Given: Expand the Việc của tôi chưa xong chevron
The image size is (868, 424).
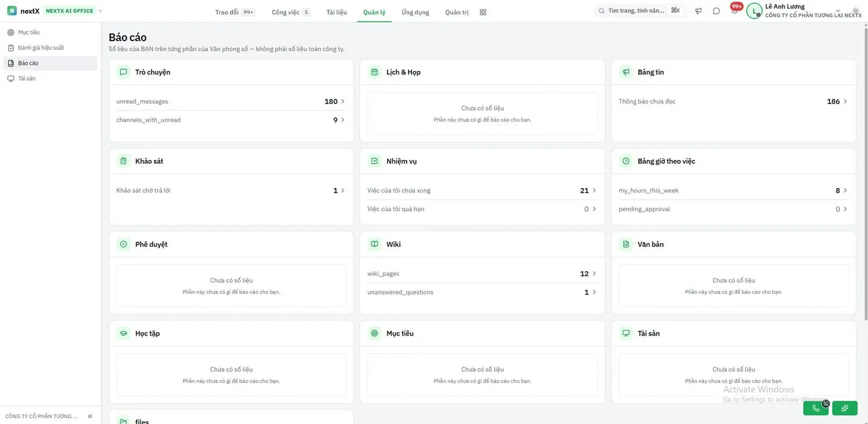Looking at the screenshot, I should click(594, 190).
